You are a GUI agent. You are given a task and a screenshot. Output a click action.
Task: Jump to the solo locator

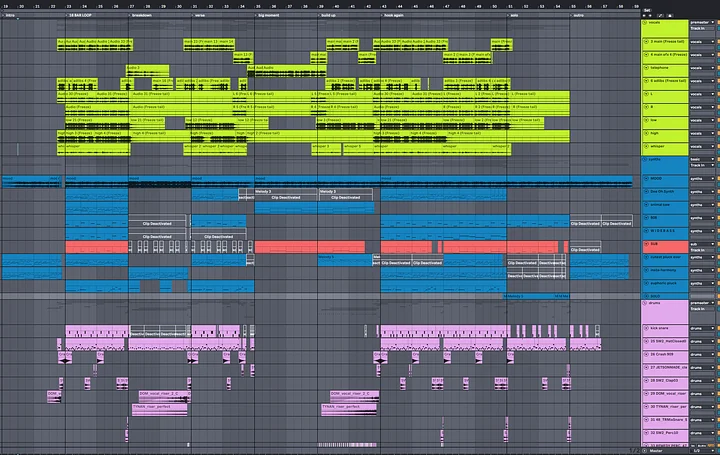click(514, 15)
